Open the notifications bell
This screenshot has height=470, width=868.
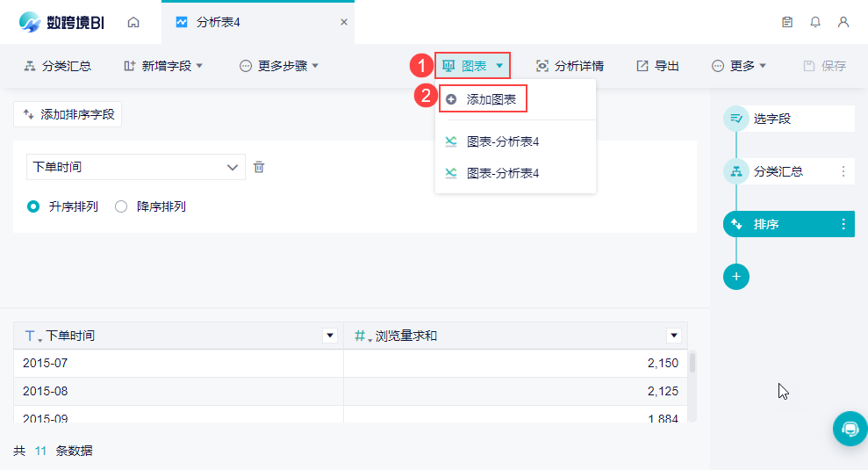pos(815,22)
